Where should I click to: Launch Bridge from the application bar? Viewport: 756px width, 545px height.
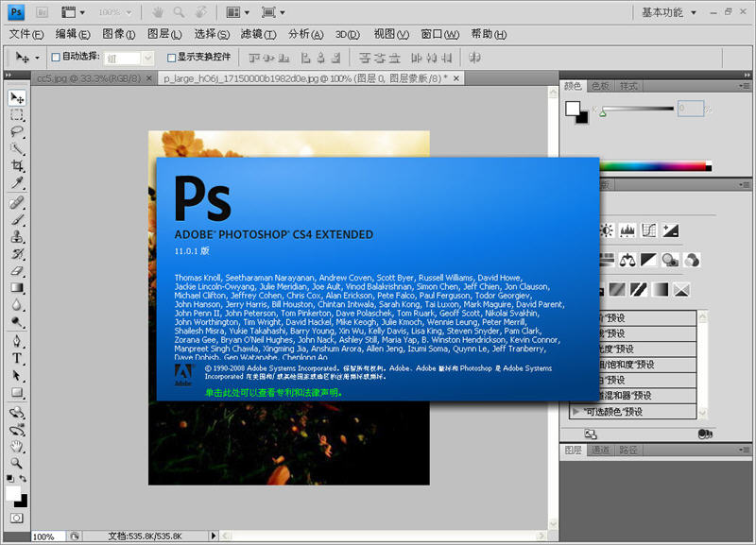[x=42, y=12]
